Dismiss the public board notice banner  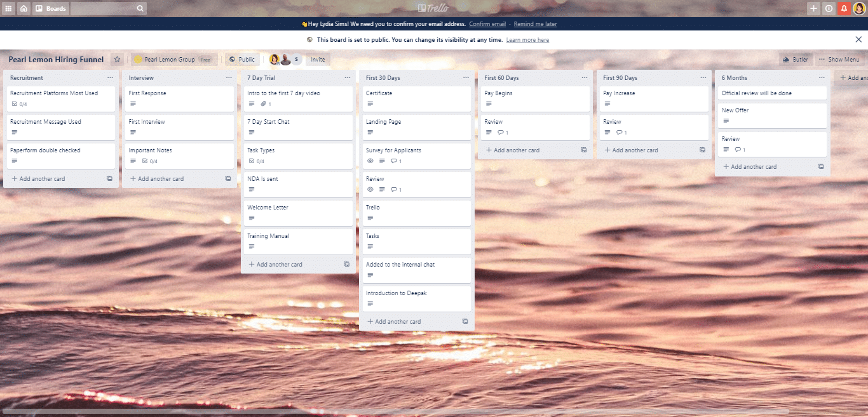tap(858, 39)
